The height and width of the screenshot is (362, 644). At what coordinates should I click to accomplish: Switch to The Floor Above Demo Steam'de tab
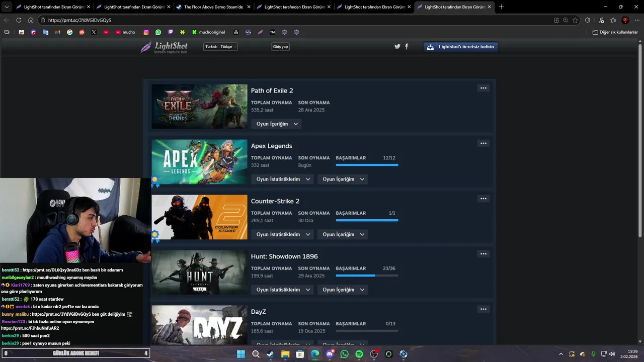pos(213,7)
